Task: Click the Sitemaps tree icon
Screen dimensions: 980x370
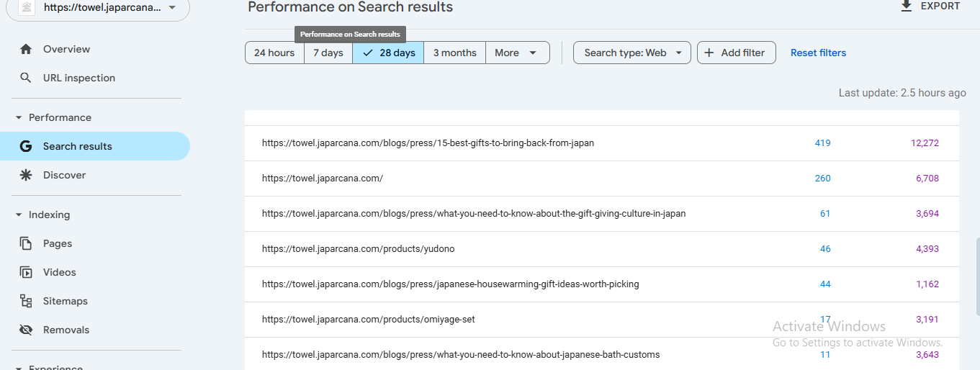Action: click(x=26, y=301)
